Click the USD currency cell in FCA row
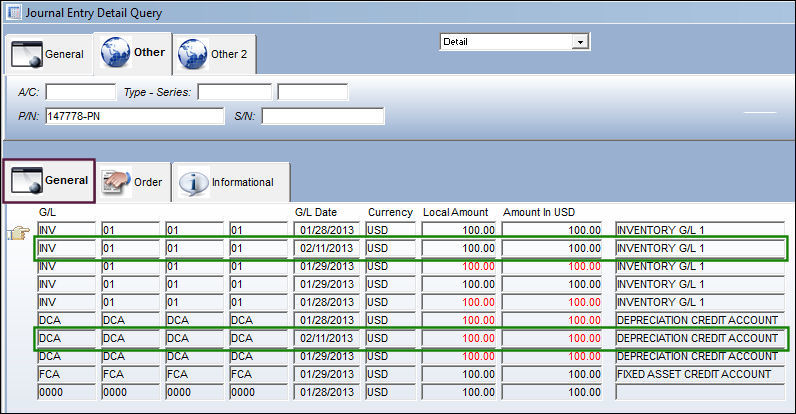The image size is (796, 414). click(x=390, y=374)
